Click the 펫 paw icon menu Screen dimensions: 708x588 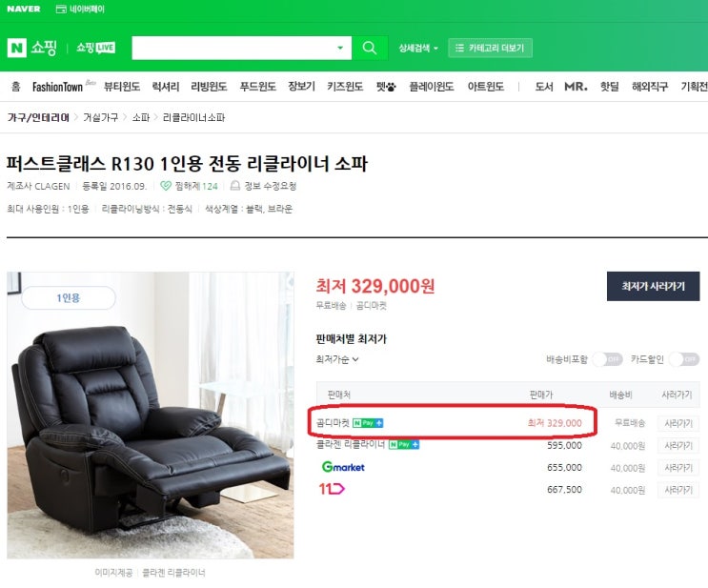click(385, 86)
